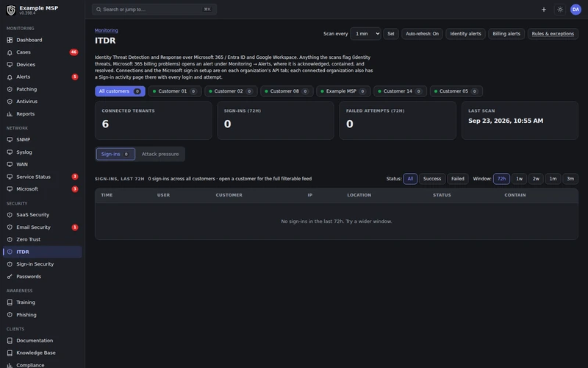Click the Failed Attempts (72H) card
The width and height of the screenshot is (588, 368).
click(398, 120)
